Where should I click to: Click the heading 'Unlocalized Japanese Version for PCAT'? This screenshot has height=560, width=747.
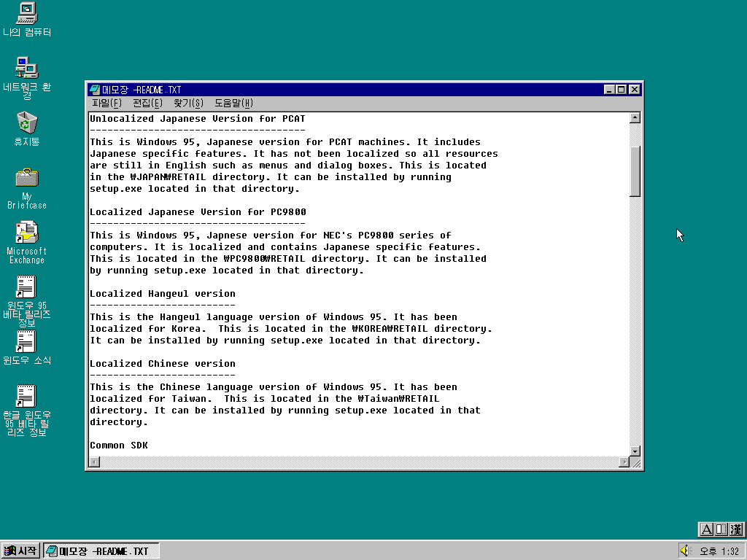pyautogui.click(x=197, y=119)
